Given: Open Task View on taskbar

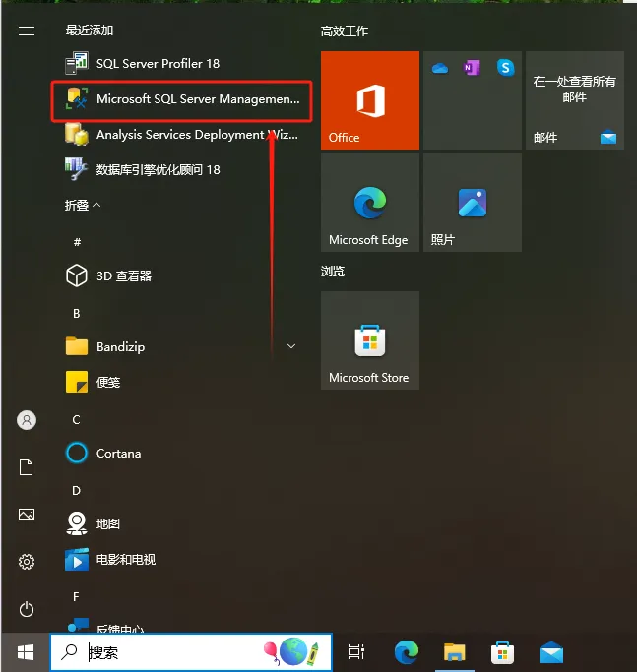Looking at the screenshot, I should click(x=356, y=652).
